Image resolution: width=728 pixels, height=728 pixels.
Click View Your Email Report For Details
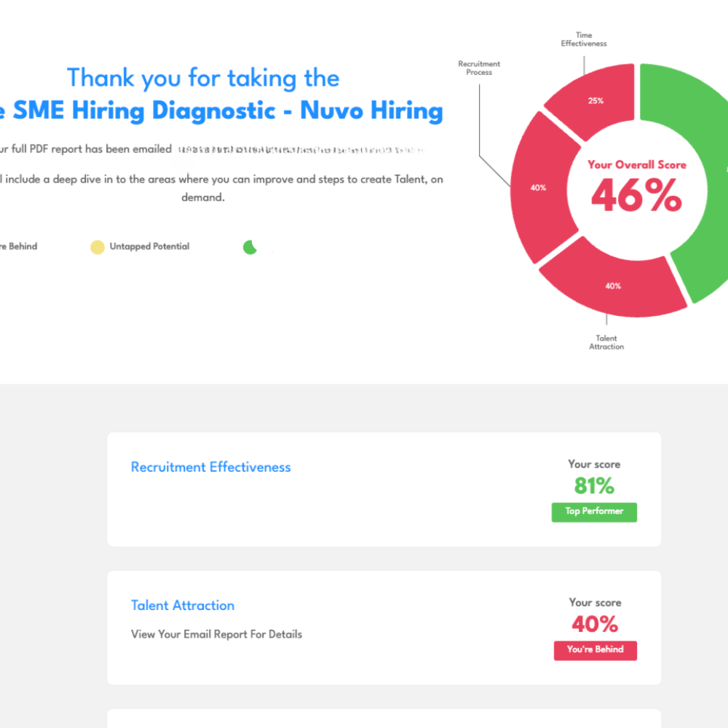click(x=216, y=634)
